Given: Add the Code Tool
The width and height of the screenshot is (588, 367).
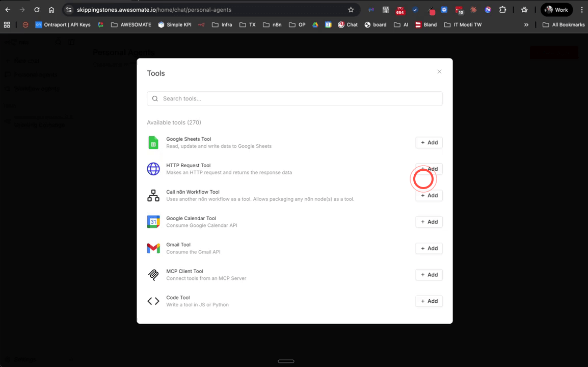Looking at the screenshot, I should (429, 301).
